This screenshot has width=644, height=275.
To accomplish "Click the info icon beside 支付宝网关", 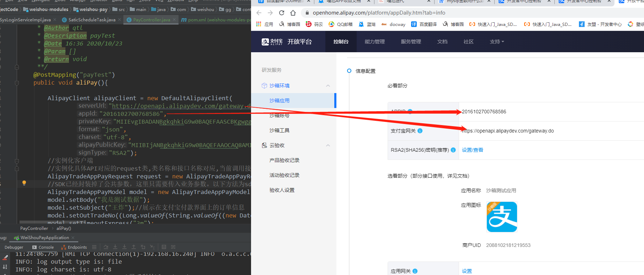I will tap(420, 131).
